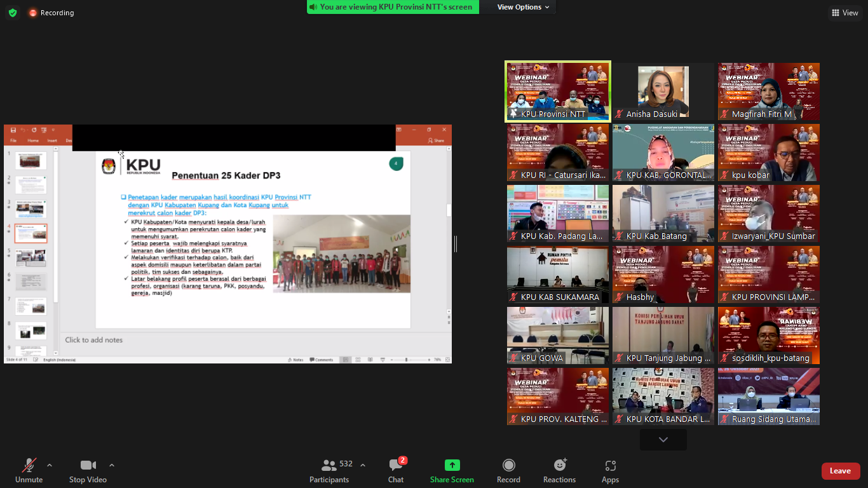
Task: Select the KPU Provinsi NTT video tile
Action: coord(558,91)
